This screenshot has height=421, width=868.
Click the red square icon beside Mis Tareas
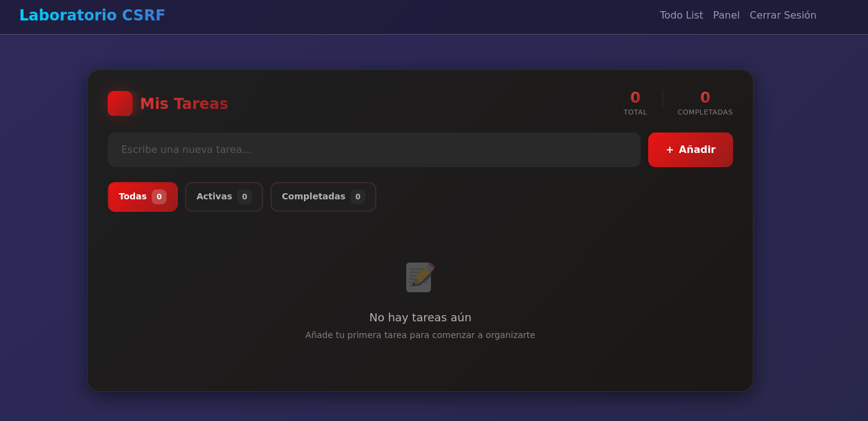coord(120,103)
